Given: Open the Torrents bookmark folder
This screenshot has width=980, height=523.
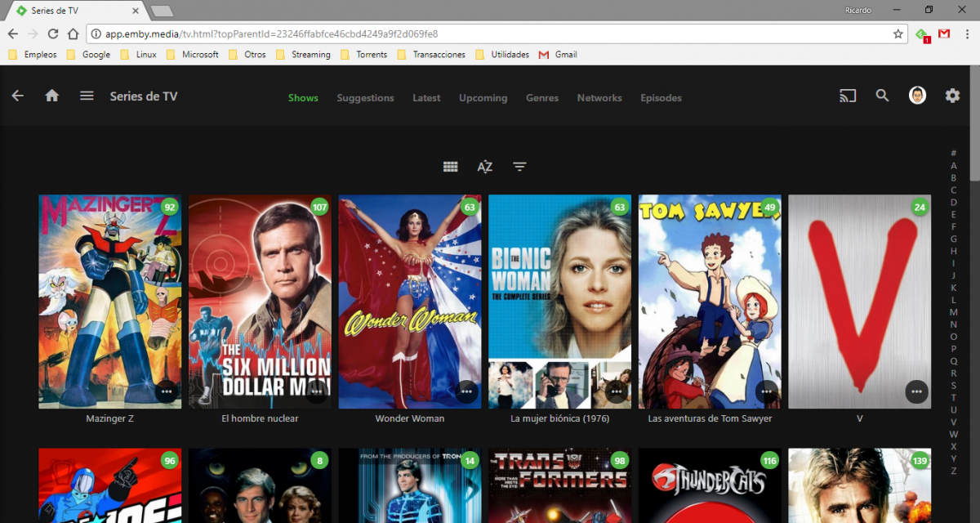Looking at the screenshot, I should pos(363,55).
